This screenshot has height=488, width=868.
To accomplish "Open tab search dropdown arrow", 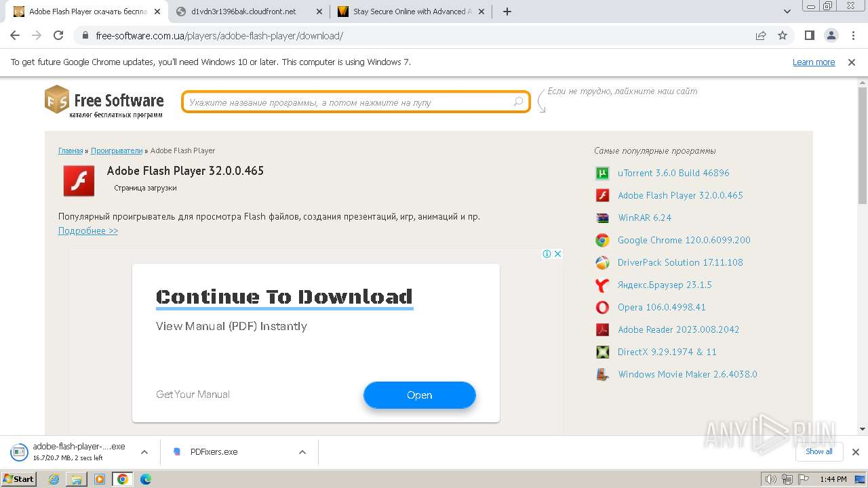I will pyautogui.click(x=787, y=12).
